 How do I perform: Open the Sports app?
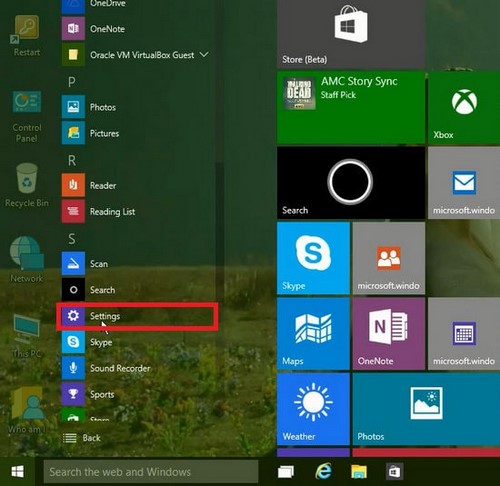[88, 394]
